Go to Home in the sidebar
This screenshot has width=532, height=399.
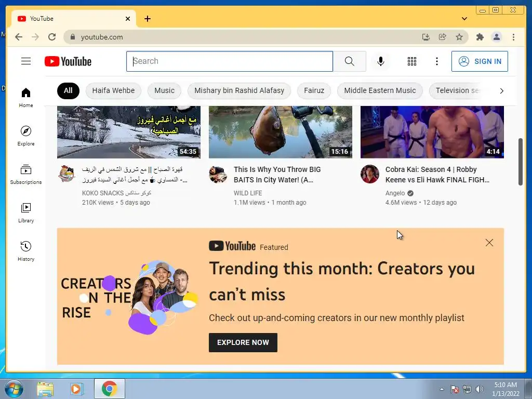[x=26, y=98]
